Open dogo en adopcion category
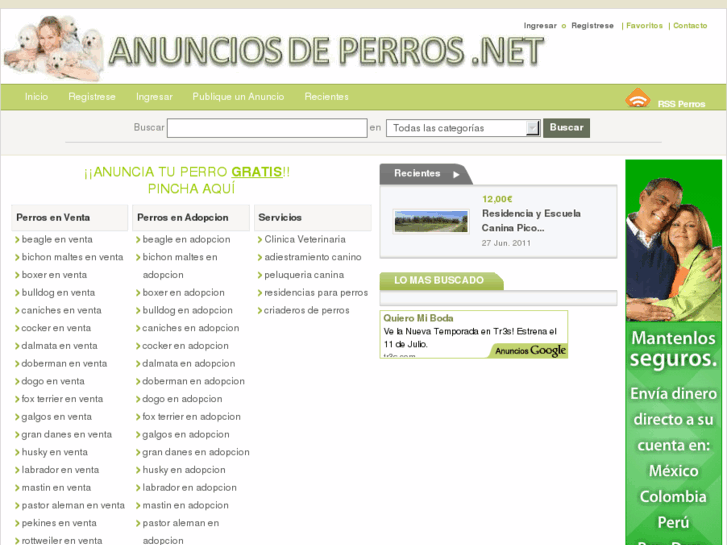 coord(182,399)
